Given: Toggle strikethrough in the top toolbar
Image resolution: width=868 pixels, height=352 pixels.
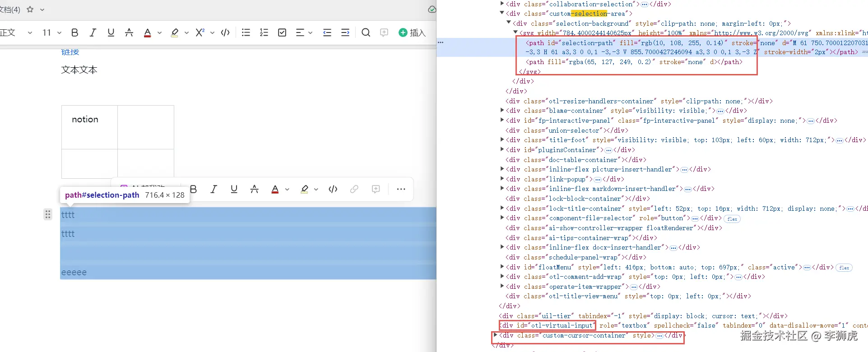Looking at the screenshot, I should pos(129,32).
